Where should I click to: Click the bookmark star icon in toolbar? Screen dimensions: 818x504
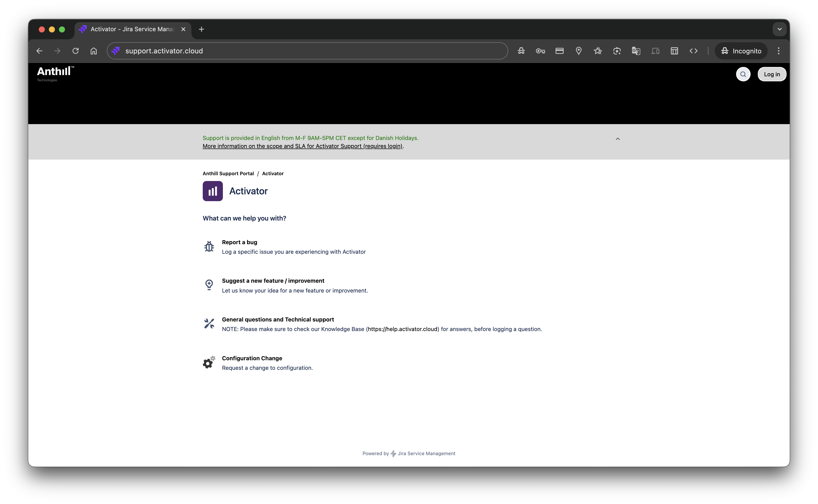pos(598,51)
